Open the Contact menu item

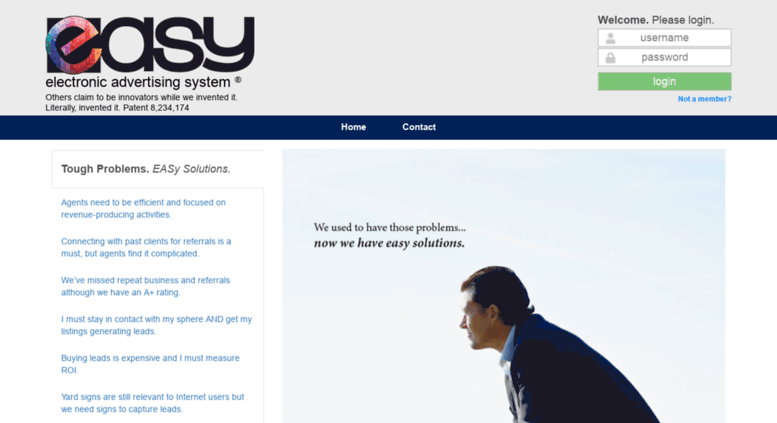419,127
